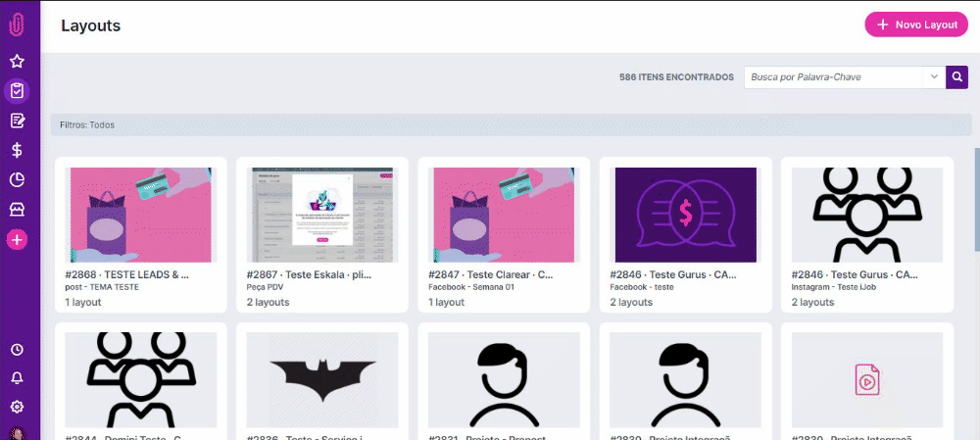Click 'post - TEMA TESTE' subtitle
This screenshot has height=440, width=980.
point(102,287)
